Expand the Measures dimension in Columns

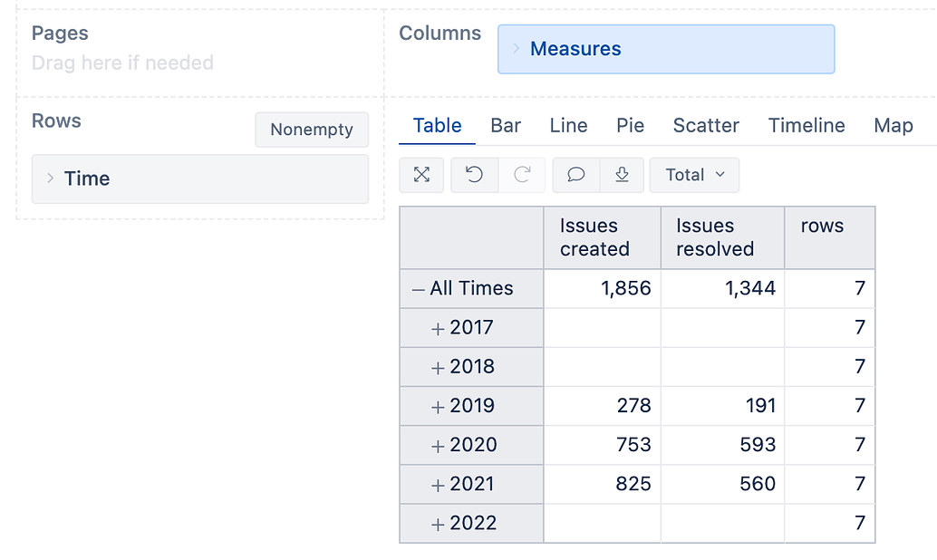point(517,49)
